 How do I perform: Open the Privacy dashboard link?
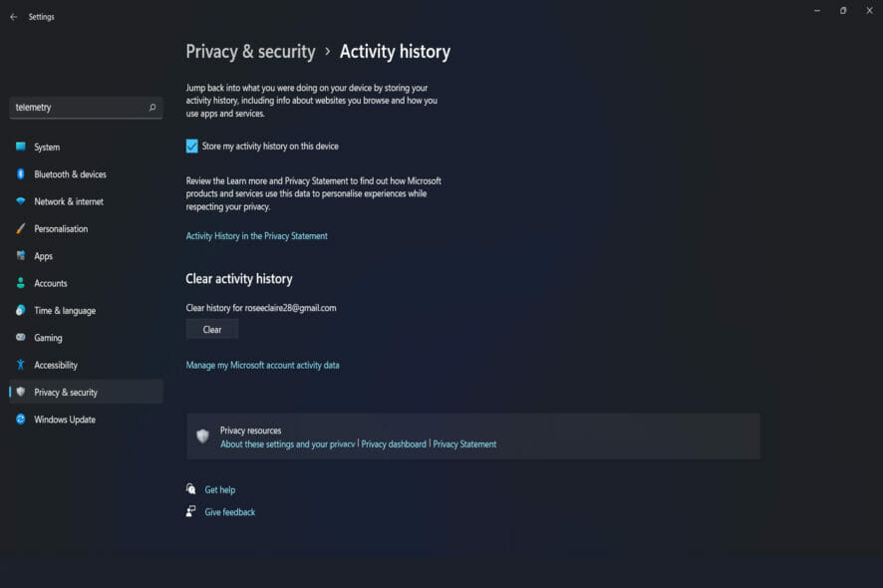394,444
